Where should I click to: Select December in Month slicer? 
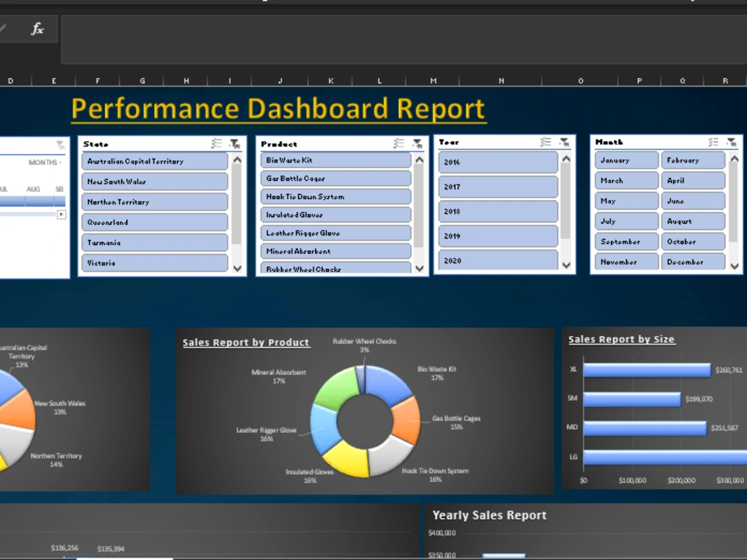click(693, 261)
